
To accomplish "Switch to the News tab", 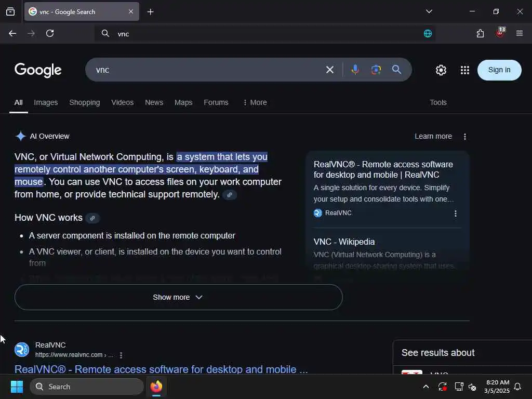I will tap(154, 102).
